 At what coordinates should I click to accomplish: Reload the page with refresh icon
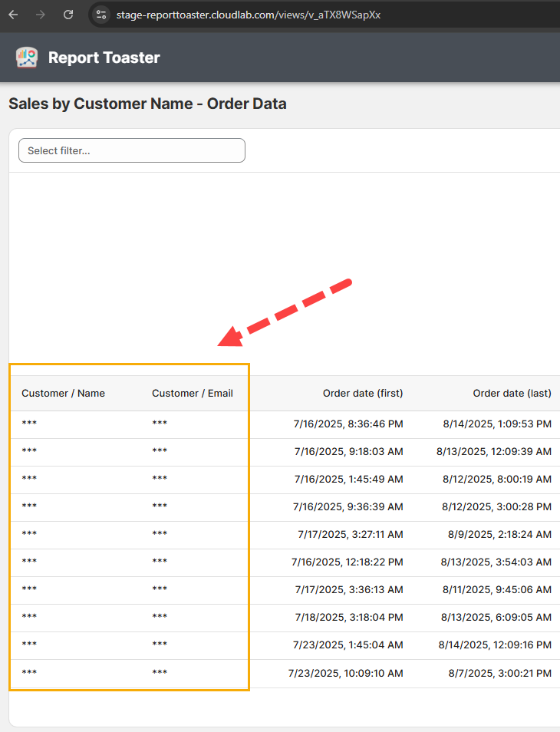click(68, 15)
